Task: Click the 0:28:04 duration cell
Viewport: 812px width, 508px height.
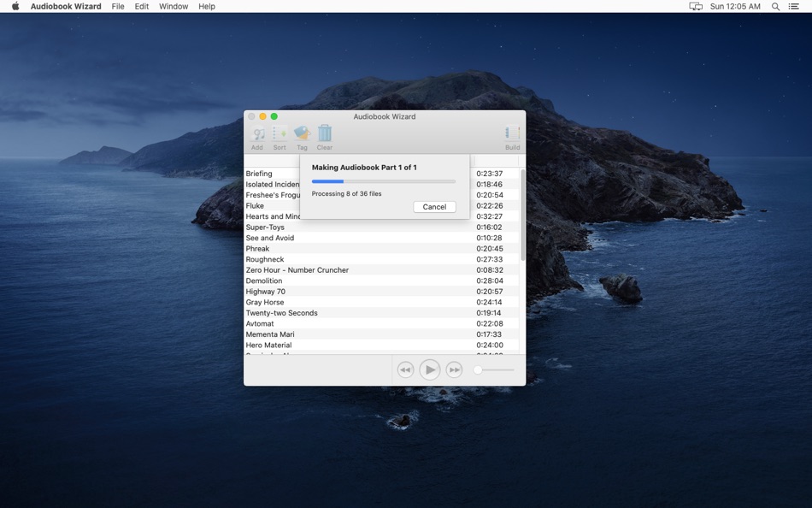Action: point(490,281)
